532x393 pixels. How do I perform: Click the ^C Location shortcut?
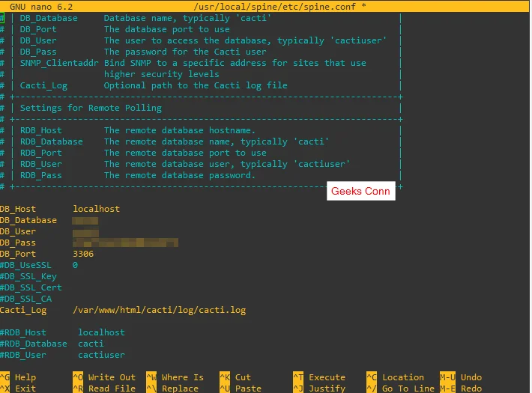click(396, 377)
